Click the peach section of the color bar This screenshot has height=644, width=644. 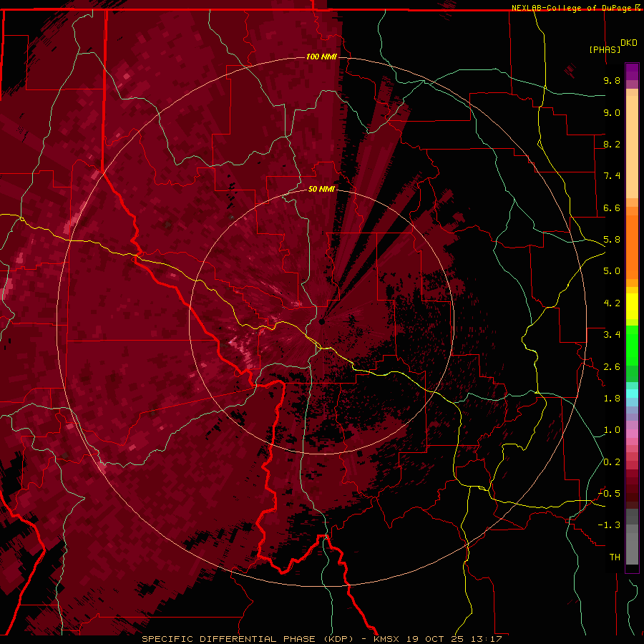pyautogui.click(x=632, y=147)
